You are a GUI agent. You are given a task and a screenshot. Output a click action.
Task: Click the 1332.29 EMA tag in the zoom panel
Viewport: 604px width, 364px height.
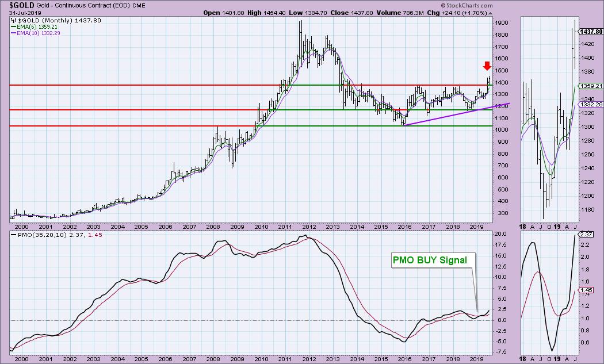[x=591, y=105]
